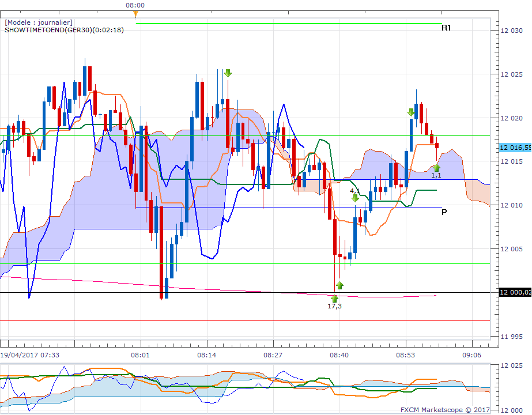Image resolution: width=532 pixels, height=415 pixels.
Task: Click the 12 005 price axis label
Action: tap(512, 249)
